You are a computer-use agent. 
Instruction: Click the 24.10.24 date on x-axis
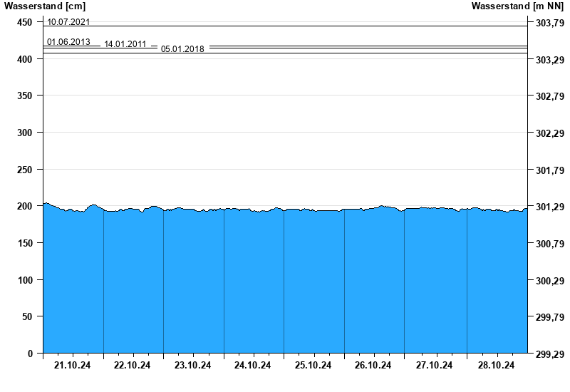coord(253,366)
